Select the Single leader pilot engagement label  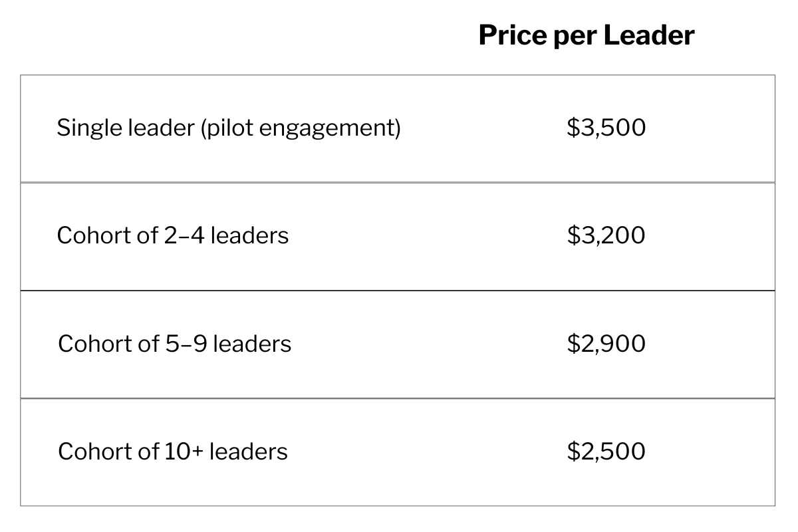point(229,128)
